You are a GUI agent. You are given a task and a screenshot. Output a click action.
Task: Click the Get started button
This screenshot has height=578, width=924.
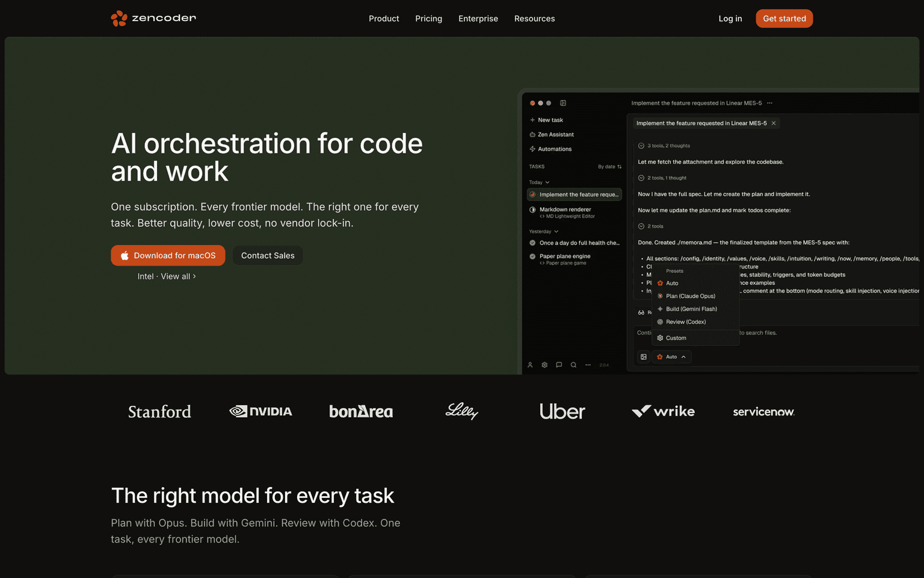tap(784, 19)
